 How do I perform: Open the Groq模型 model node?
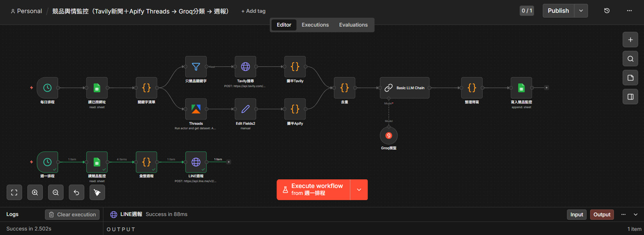[x=389, y=136]
